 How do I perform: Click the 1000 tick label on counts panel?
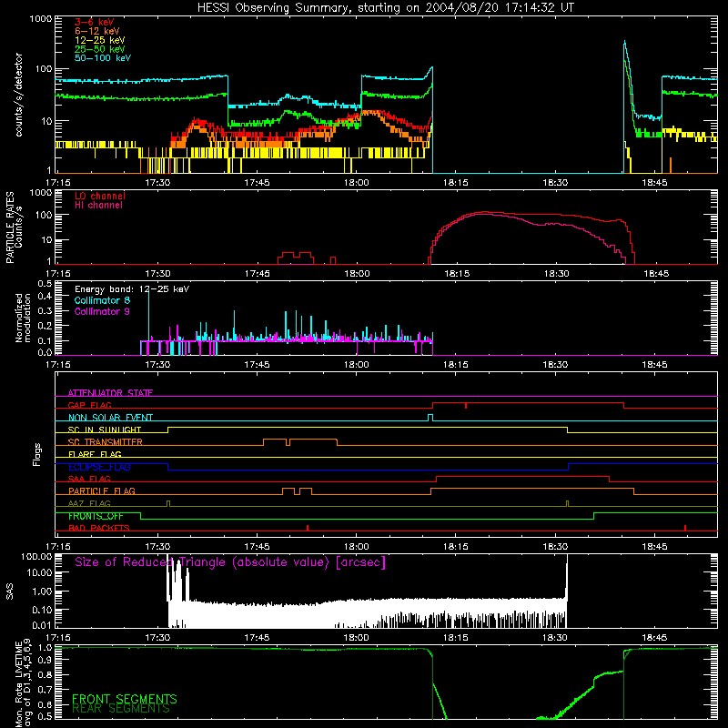pyautogui.click(x=41, y=19)
